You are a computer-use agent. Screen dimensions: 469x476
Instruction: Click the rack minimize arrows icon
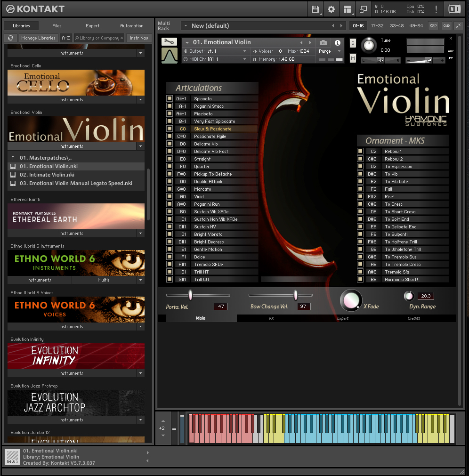click(x=458, y=26)
